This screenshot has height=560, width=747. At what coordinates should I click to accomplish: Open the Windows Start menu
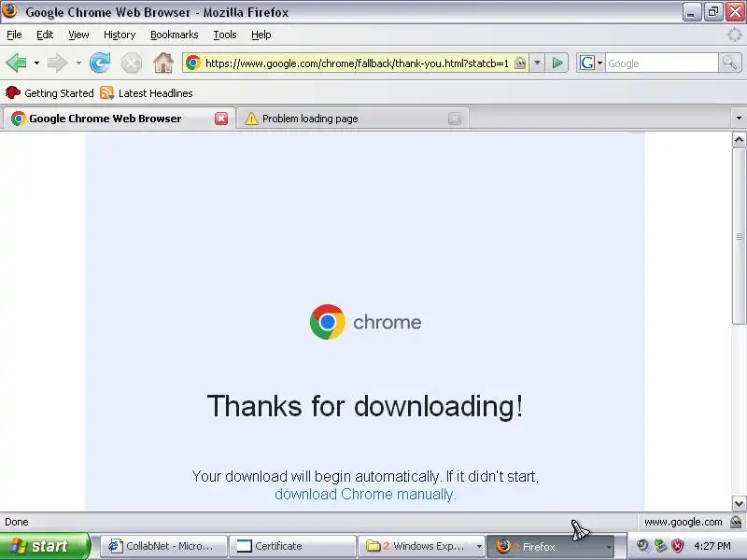pos(44,546)
